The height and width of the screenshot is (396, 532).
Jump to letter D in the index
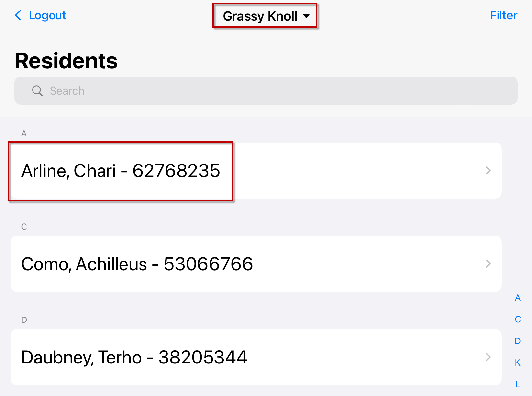pos(518,341)
